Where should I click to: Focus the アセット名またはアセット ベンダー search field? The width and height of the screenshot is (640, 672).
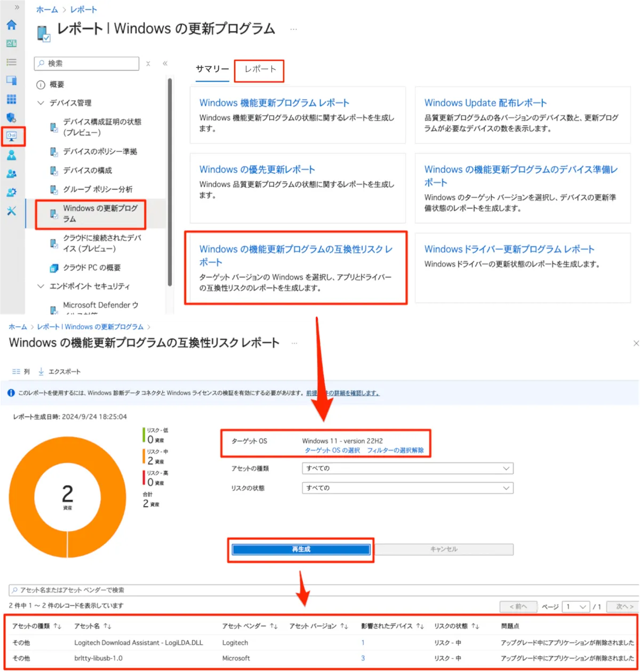tap(324, 590)
